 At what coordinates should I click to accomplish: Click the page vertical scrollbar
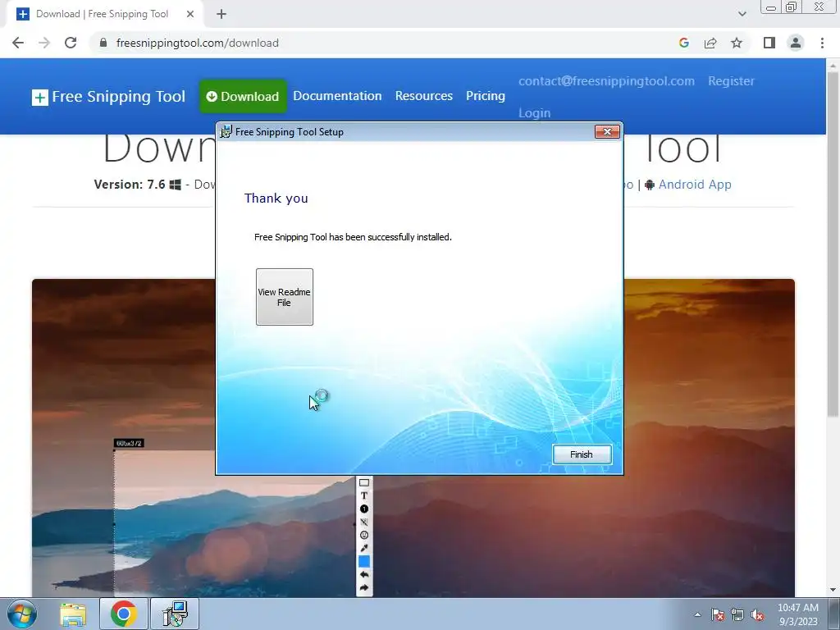[833, 244]
